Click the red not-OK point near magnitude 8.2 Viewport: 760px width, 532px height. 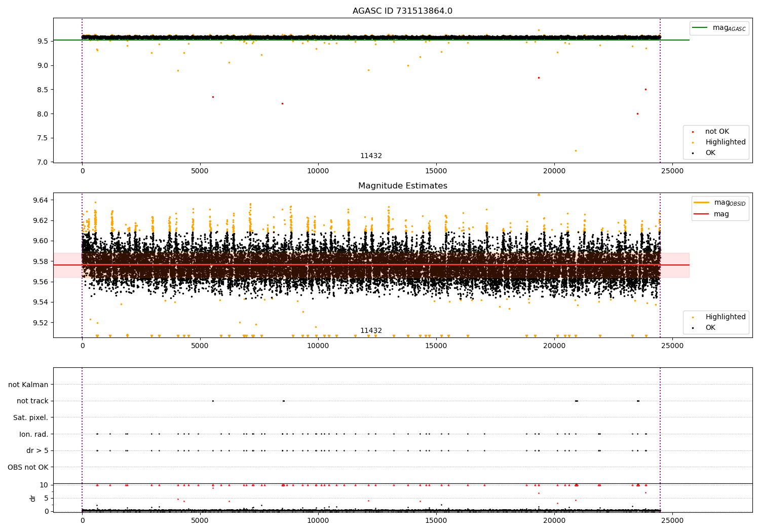point(282,103)
